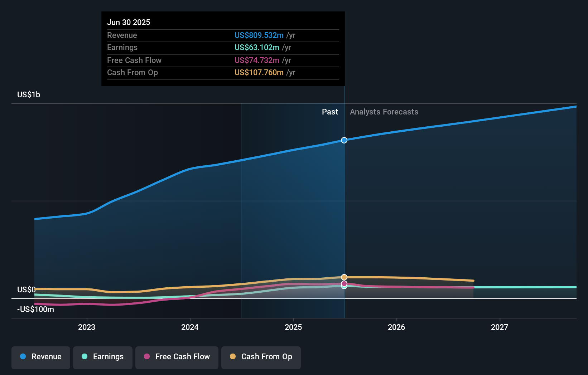
Task: Click the Earnings row label in tooltip
Action: pos(122,48)
